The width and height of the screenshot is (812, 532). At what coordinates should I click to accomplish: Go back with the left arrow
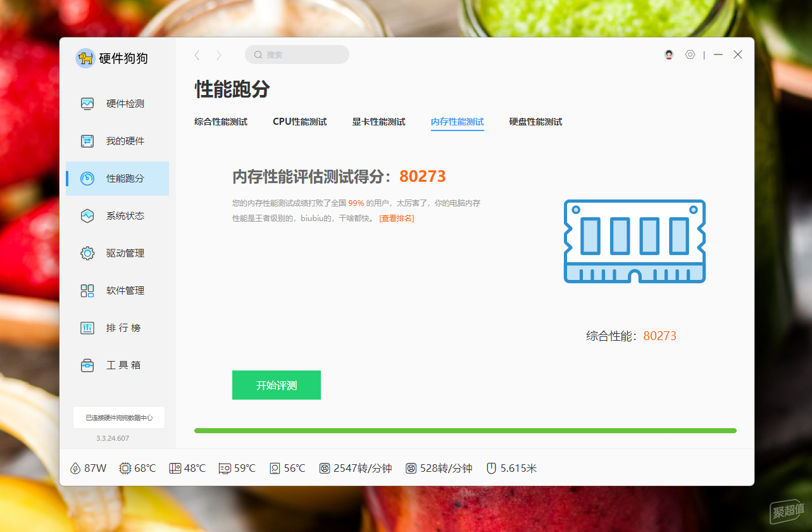click(x=197, y=55)
